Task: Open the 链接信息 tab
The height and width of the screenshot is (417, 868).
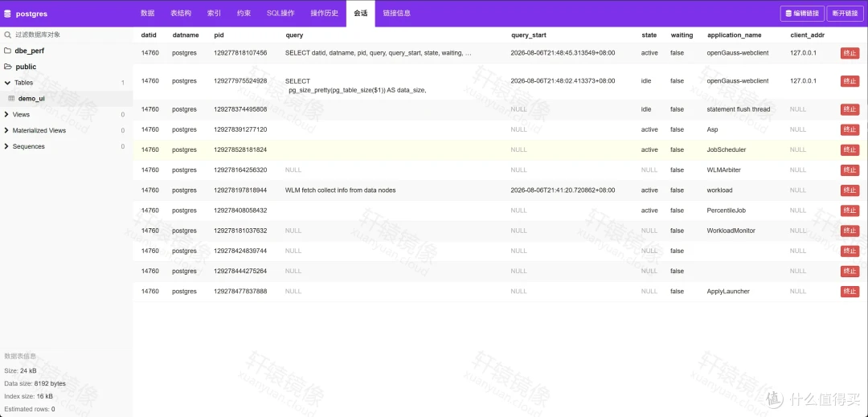Action: 397,14
